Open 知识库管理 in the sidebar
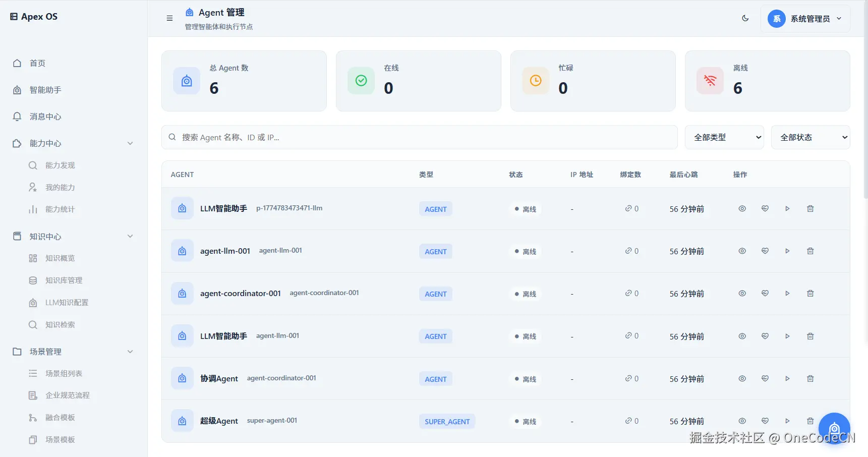The width and height of the screenshot is (868, 457). coord(64,280)
